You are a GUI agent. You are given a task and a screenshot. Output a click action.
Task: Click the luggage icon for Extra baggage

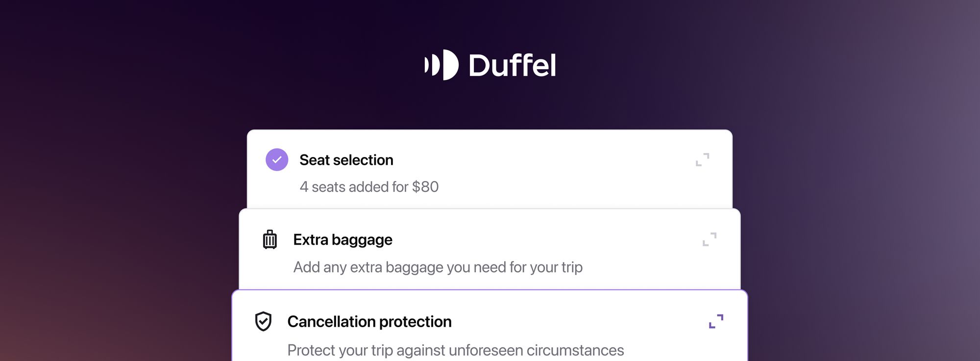(270, 239)
